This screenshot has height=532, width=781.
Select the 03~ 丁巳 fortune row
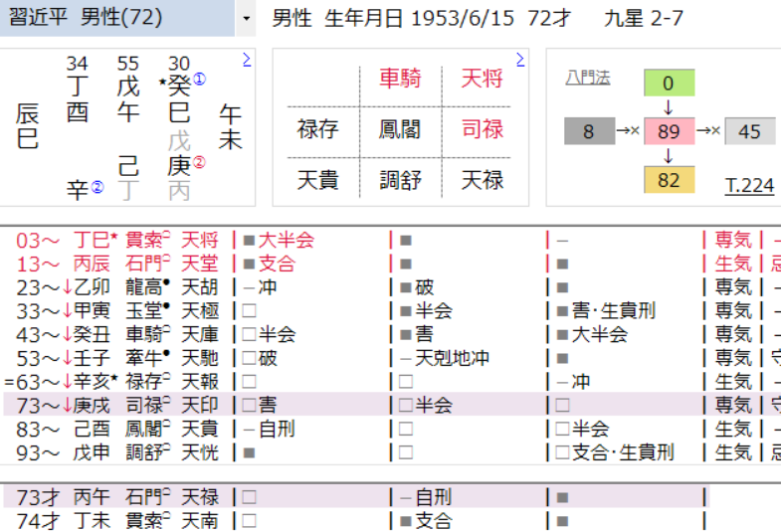[392, 241]
